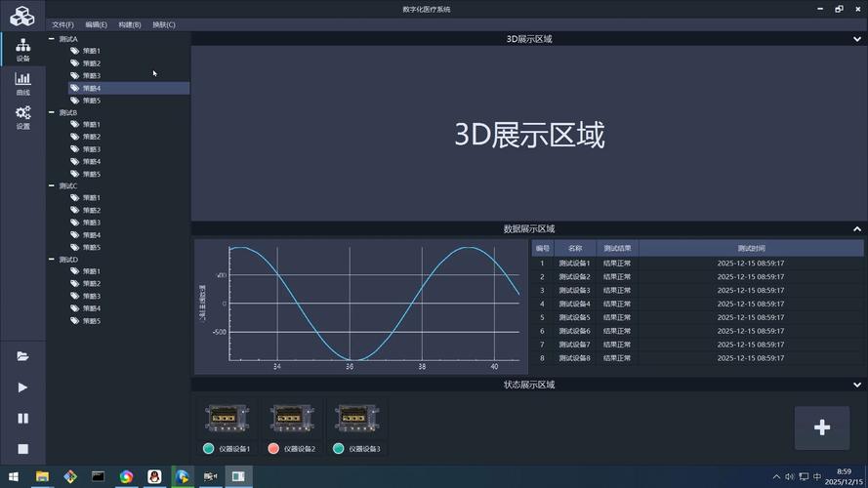This screenshot has width=868, height=488.
Task: Open the 文件(F) menu
Action: pos(62,24)
